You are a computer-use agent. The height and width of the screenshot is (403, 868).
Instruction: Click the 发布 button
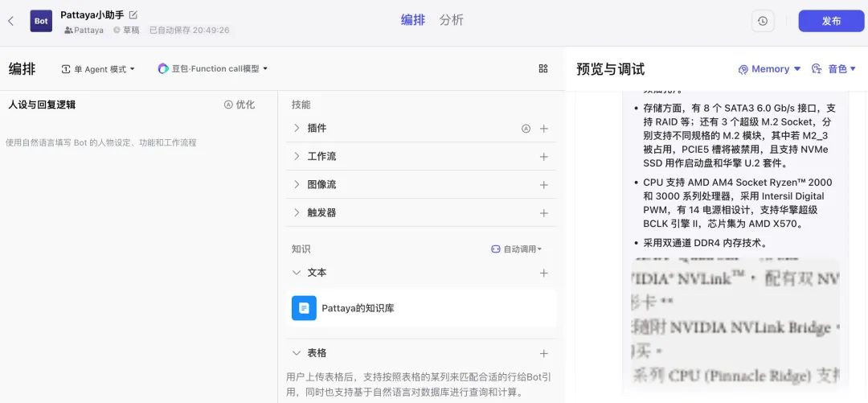pos(830,22)
